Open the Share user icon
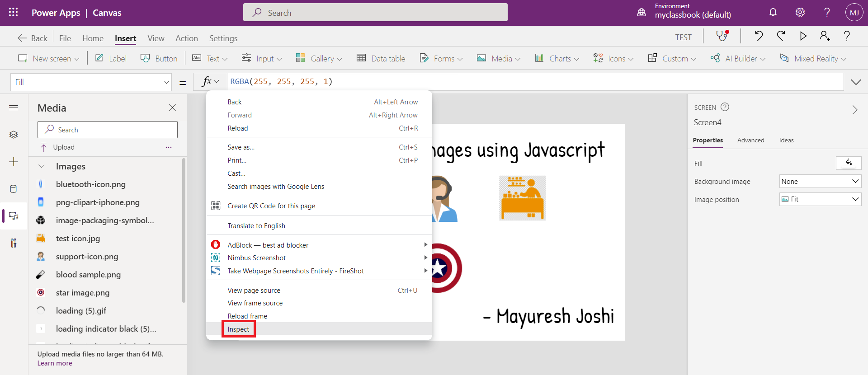868x375 pixels. (x=825, y=36)
